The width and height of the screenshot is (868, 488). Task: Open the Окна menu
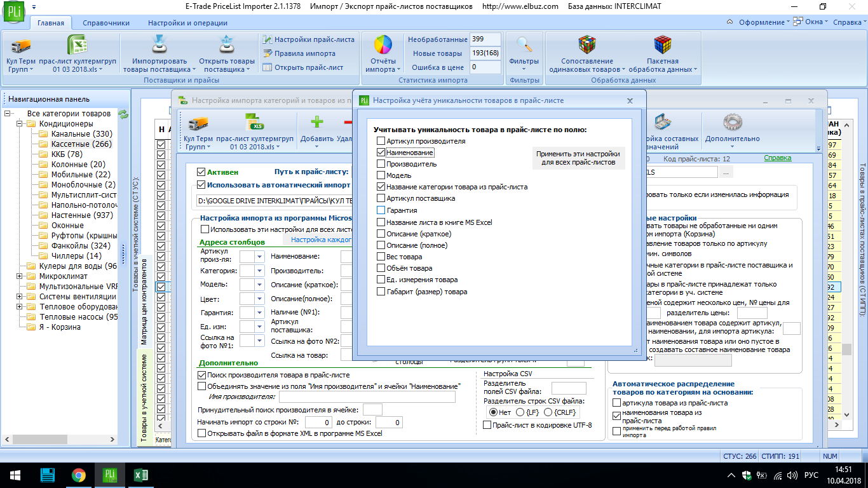point(811,22)
